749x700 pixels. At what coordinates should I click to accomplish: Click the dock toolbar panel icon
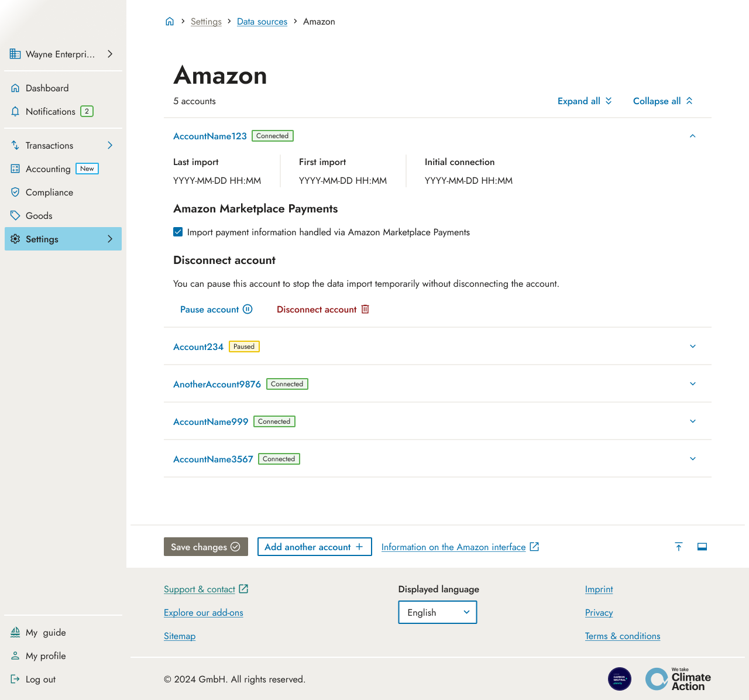click(702, 547)
